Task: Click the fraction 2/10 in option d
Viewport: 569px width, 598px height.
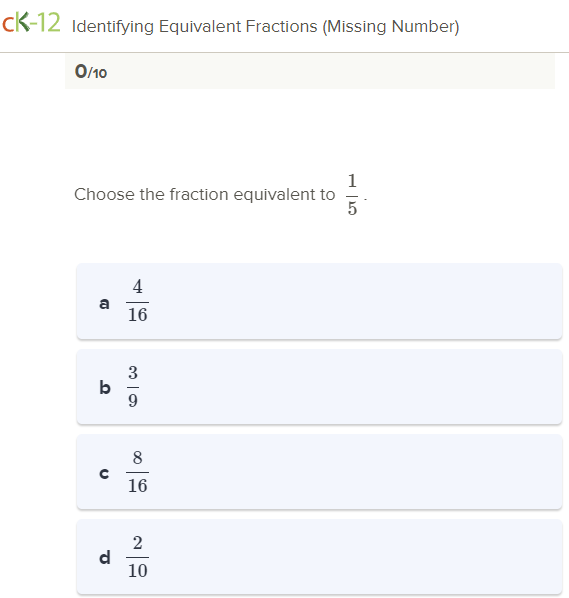Action: coord(137,557)
